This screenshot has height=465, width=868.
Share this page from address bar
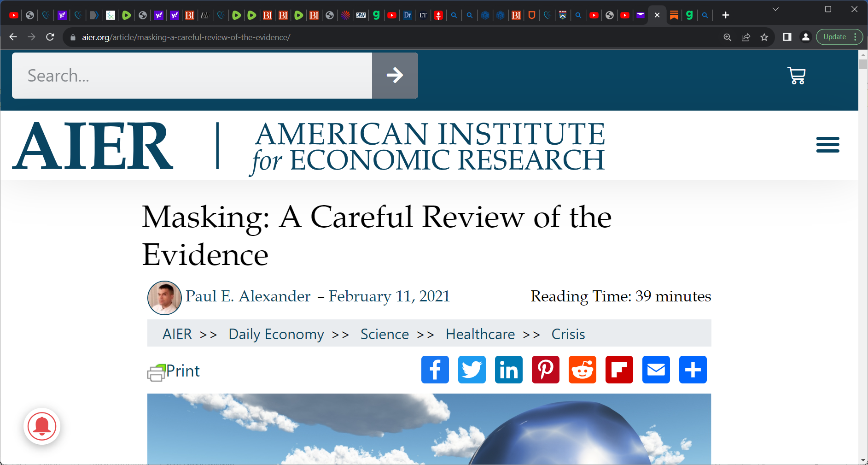pos(746,37)
